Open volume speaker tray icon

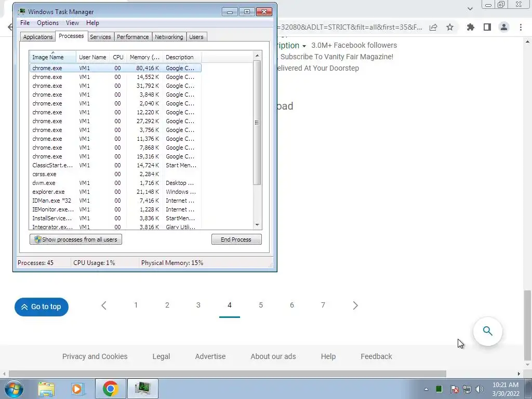coord(480,389)
